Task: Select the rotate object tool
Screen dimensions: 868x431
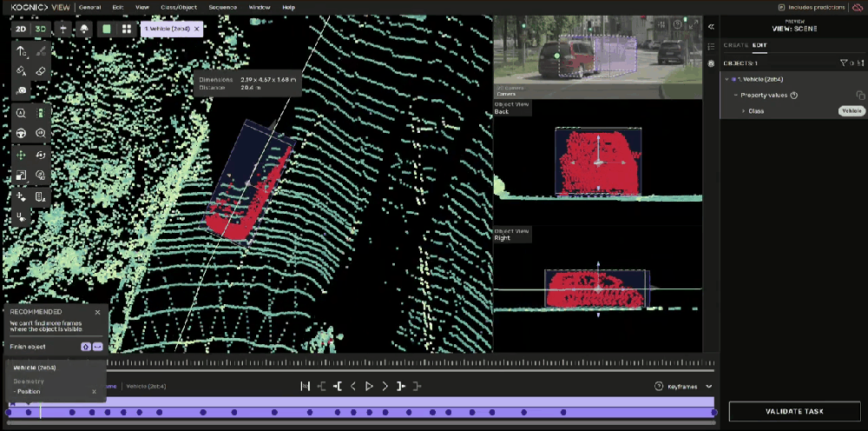Action: point(41,156)
